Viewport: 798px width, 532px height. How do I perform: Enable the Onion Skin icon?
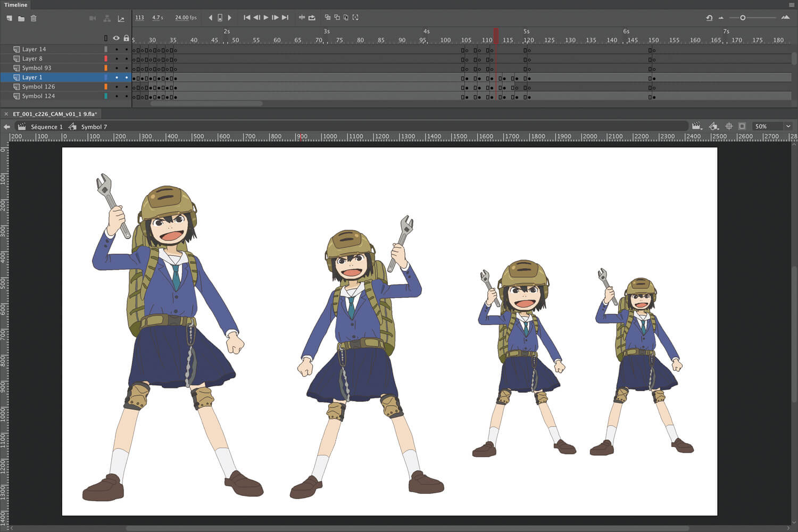click(327, 18)
